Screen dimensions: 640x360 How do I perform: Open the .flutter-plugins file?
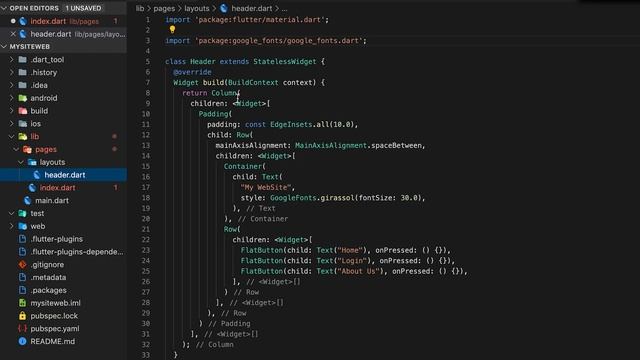point(63,239)
